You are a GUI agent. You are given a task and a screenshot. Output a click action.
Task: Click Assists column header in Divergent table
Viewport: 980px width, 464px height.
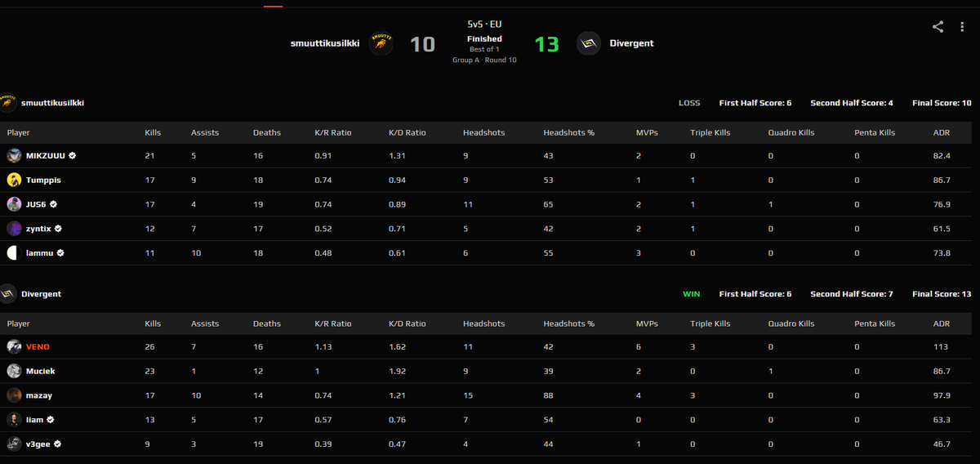(x=204, y=323)
